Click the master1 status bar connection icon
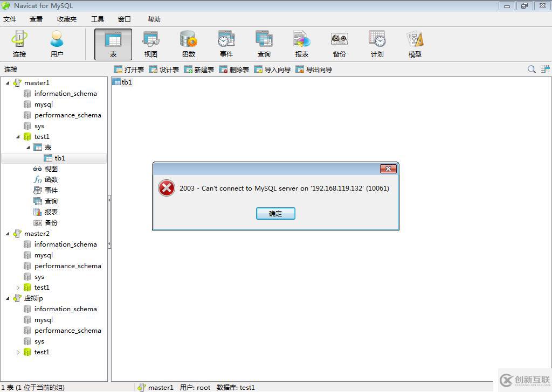The height and width of the screenshot is (392, 552). point(142,388)
